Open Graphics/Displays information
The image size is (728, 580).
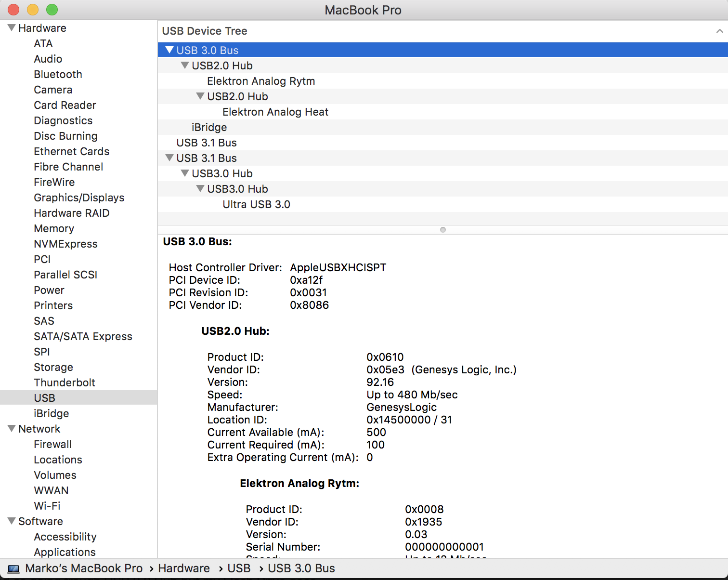(79, 198)
